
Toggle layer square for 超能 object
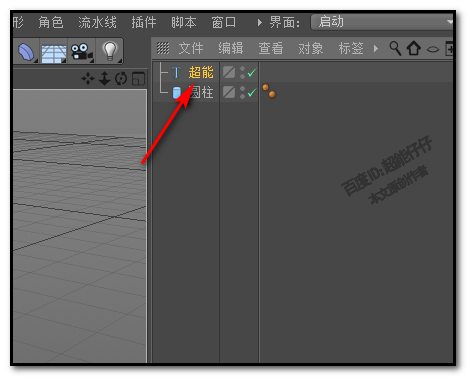(x=229, y=72)
